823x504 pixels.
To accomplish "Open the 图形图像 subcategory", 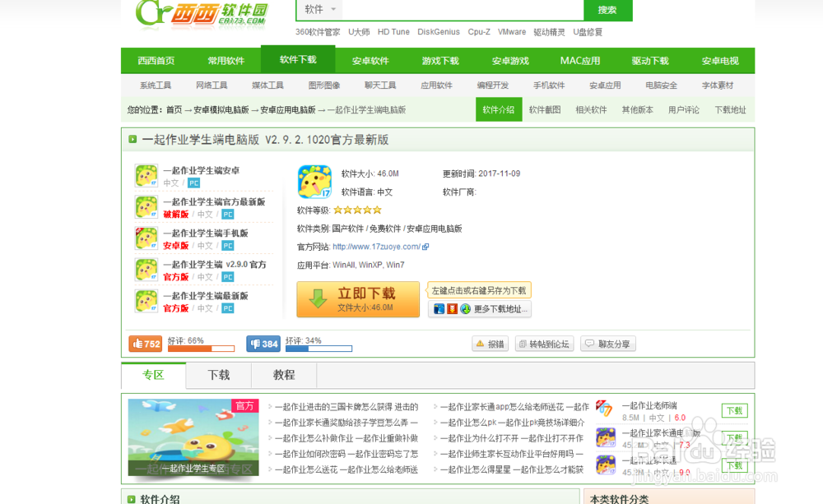I will point(323,86).
